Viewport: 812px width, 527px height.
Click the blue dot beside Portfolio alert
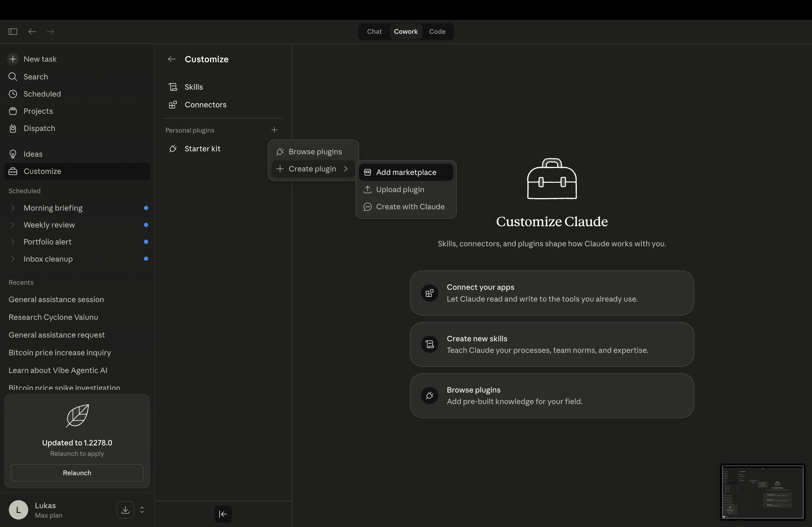146,242
